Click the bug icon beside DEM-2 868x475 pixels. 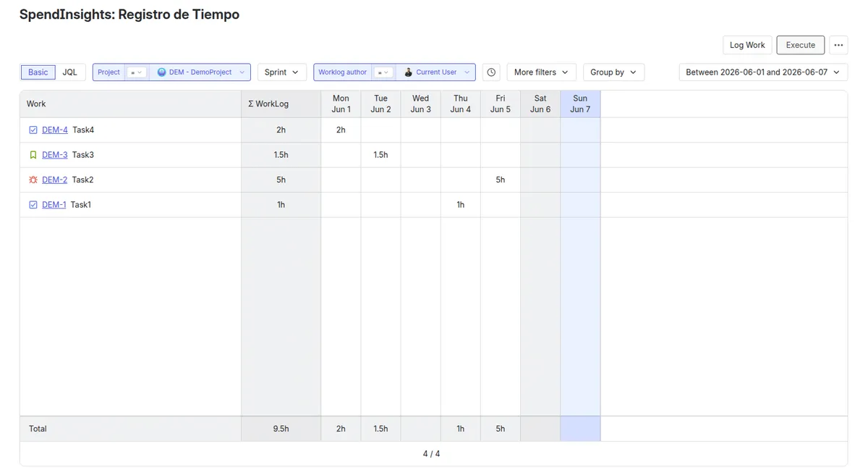[33, 180]
